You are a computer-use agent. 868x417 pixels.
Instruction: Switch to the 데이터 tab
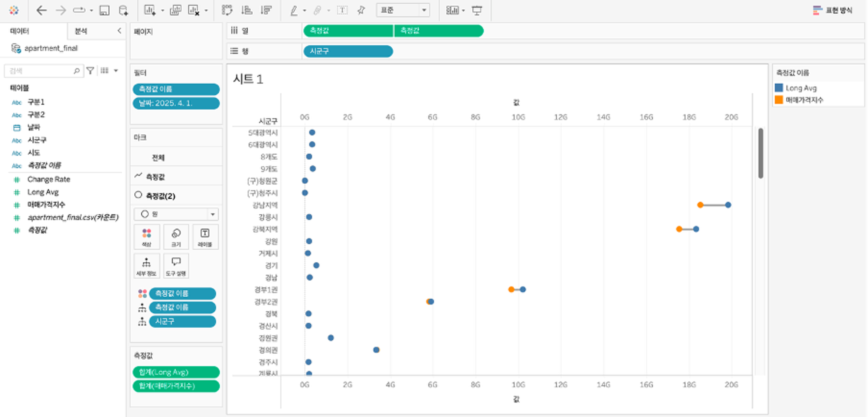click(x=20, y=31)
